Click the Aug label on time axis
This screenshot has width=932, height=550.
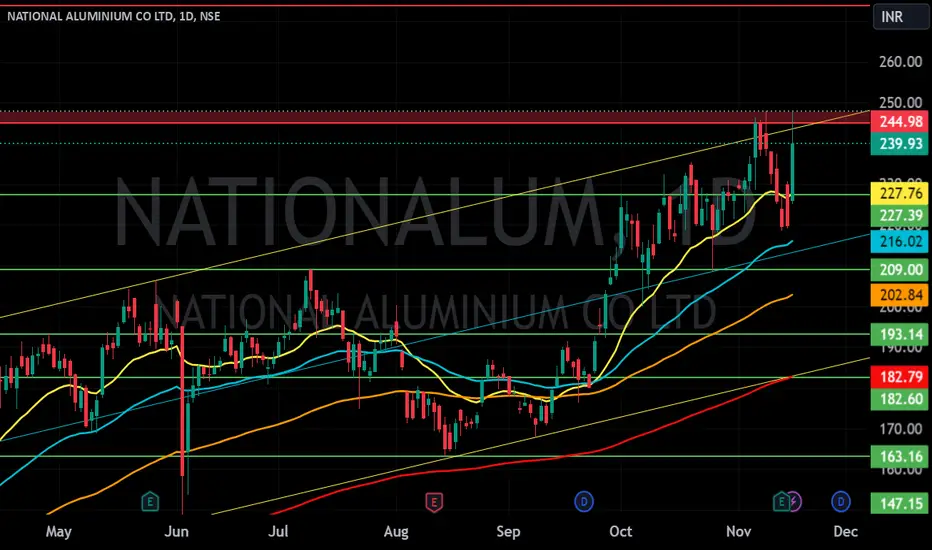(396, 531)
